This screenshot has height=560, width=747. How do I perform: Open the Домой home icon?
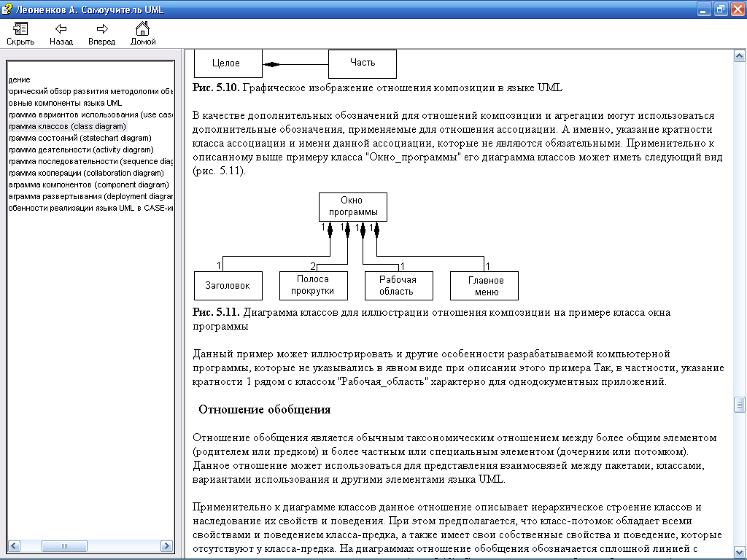tap(143, 34)
